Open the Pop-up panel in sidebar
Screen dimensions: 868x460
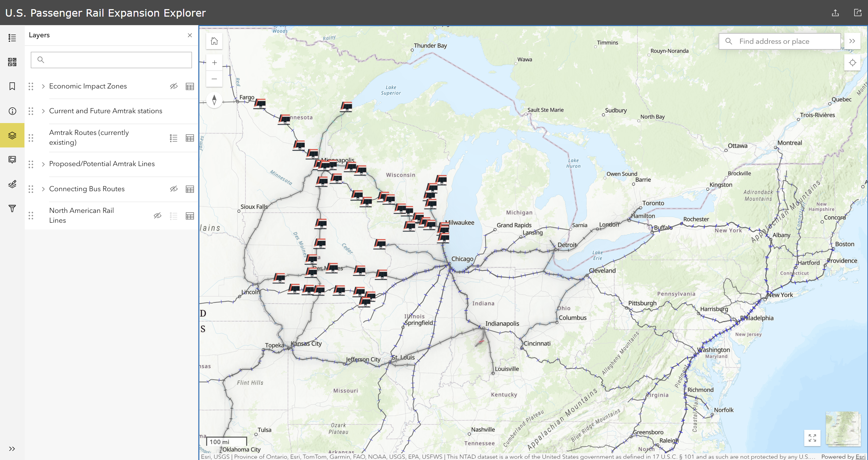[x=12, y=160]
